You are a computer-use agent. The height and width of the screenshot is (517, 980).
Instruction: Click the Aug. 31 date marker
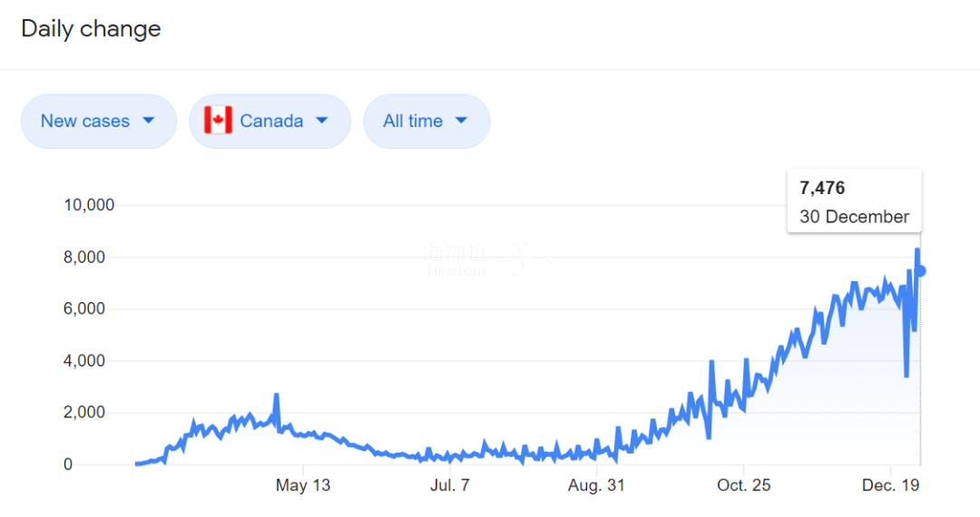(596, 485)
